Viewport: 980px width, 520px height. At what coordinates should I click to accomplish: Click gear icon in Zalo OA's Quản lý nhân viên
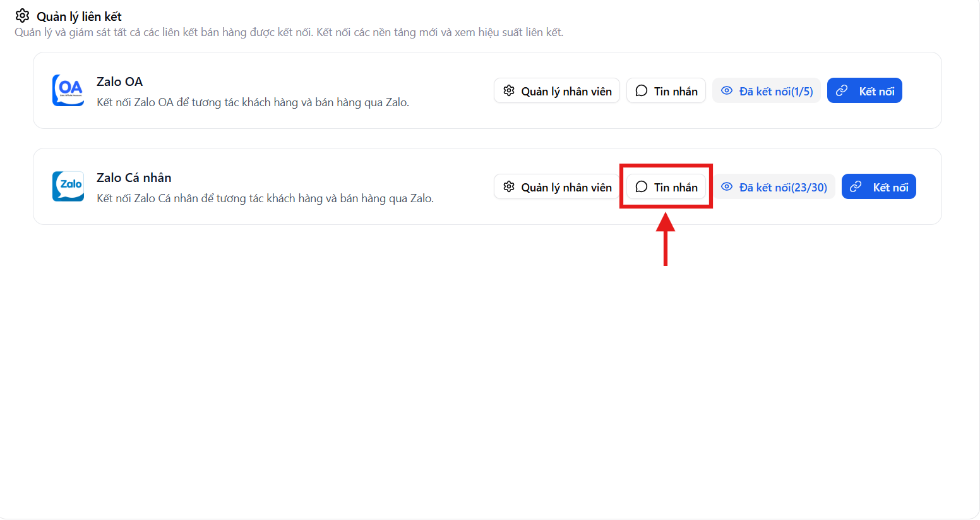tap(509, 91)
